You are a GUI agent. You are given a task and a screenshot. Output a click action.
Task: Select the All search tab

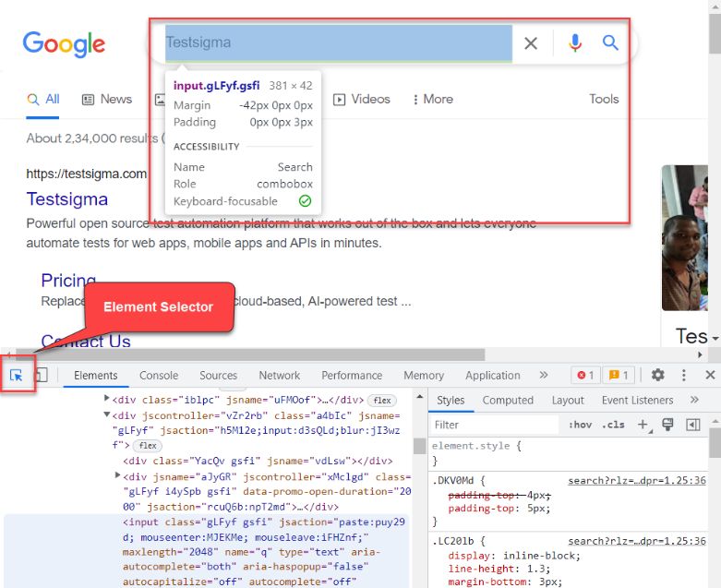[42, 100]
